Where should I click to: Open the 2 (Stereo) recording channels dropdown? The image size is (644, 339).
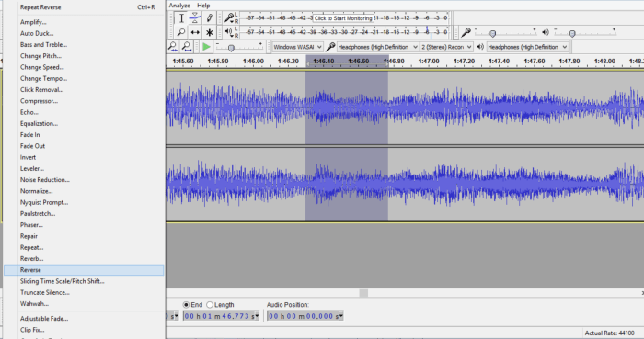pos(446,47)
